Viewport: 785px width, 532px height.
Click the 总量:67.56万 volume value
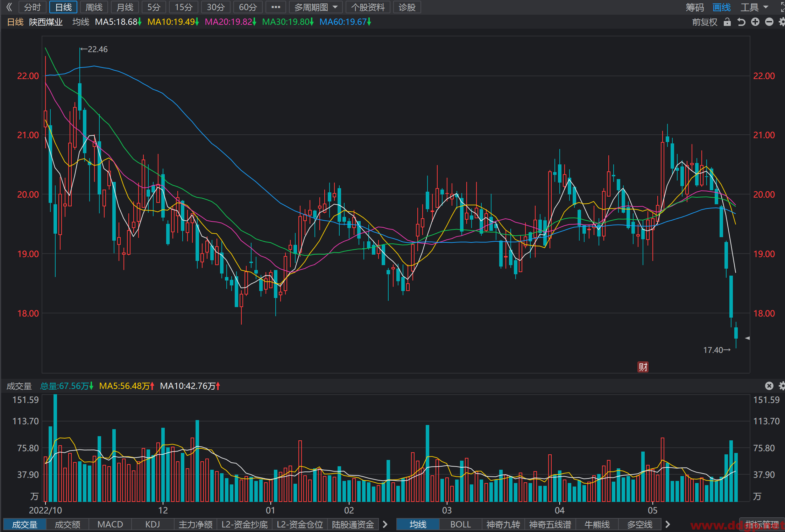pos(66,386)
